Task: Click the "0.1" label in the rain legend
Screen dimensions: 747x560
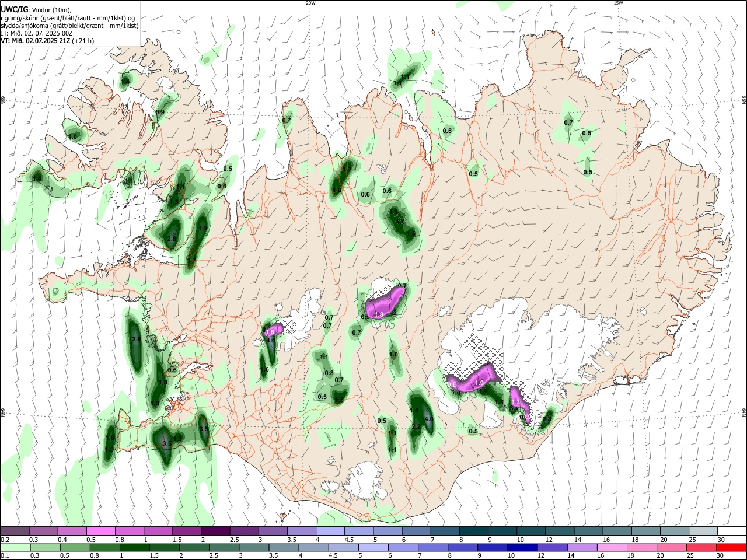Action: tap(5, 556)
